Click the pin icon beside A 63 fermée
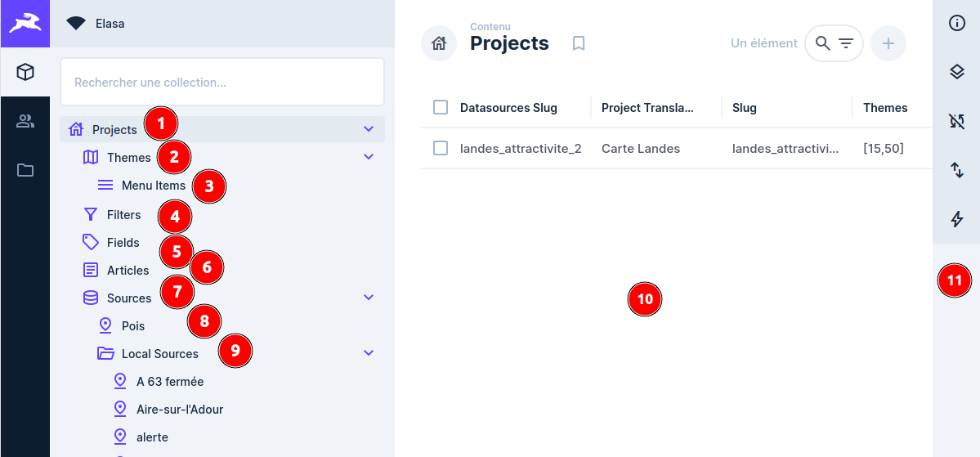This screenshot has width=980, height=457. (x=120, y=381)
